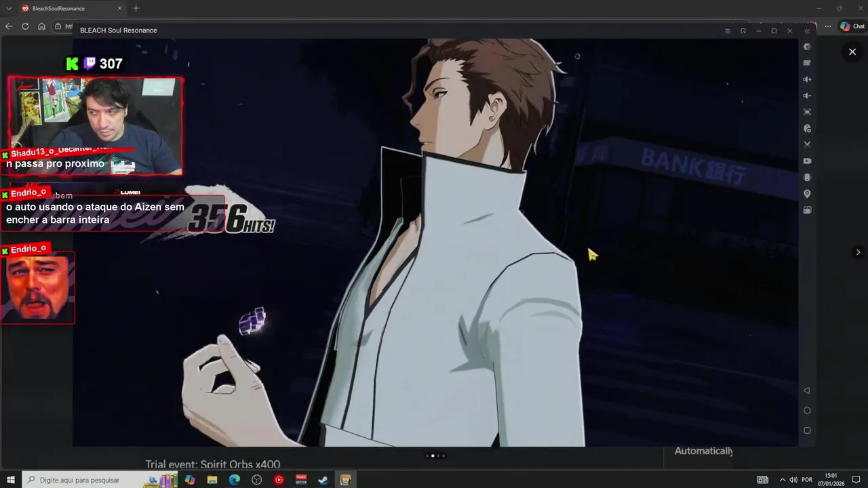
Task: Click the emulator rotate/pop-out window icon
Action: coord(743,31)
